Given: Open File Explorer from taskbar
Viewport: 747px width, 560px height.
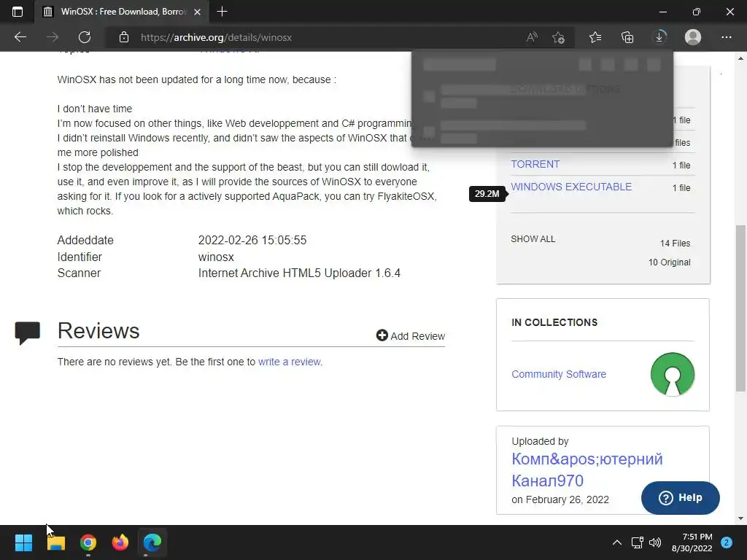Looking at the screenshot, I should click(55, 542).
